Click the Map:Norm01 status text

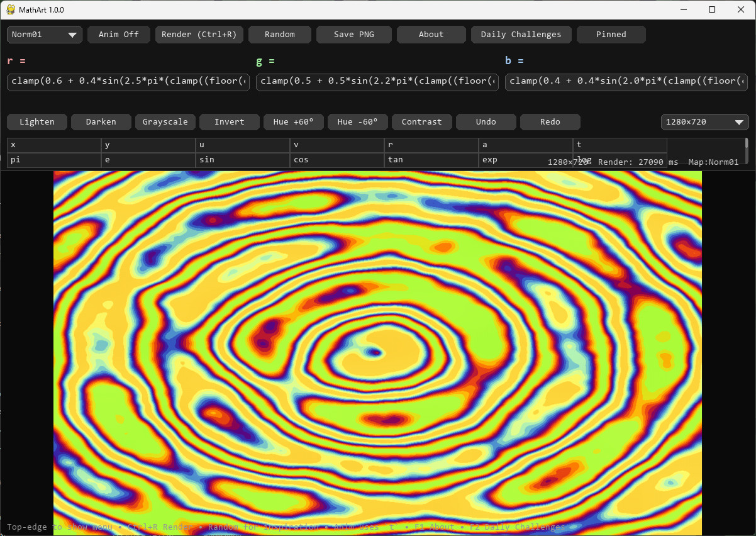point(713,162)
